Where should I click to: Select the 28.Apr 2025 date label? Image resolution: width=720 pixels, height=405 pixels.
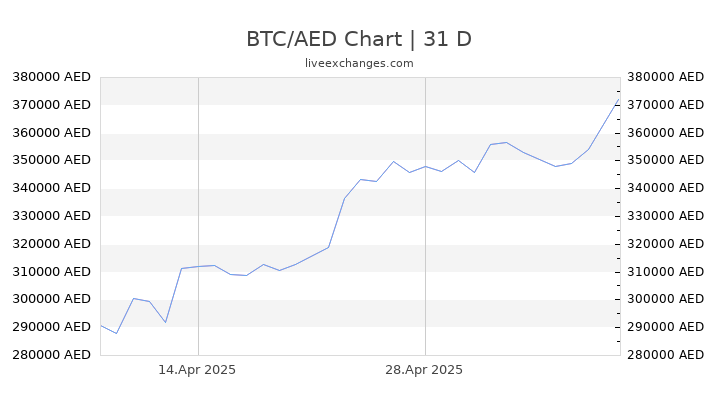(x=424, y=370)
